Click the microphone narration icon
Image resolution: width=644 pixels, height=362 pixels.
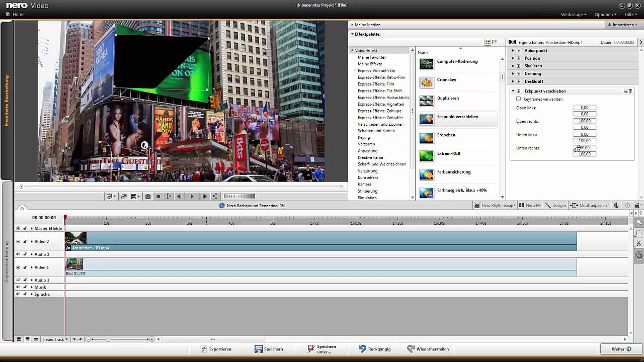point(616,205)
